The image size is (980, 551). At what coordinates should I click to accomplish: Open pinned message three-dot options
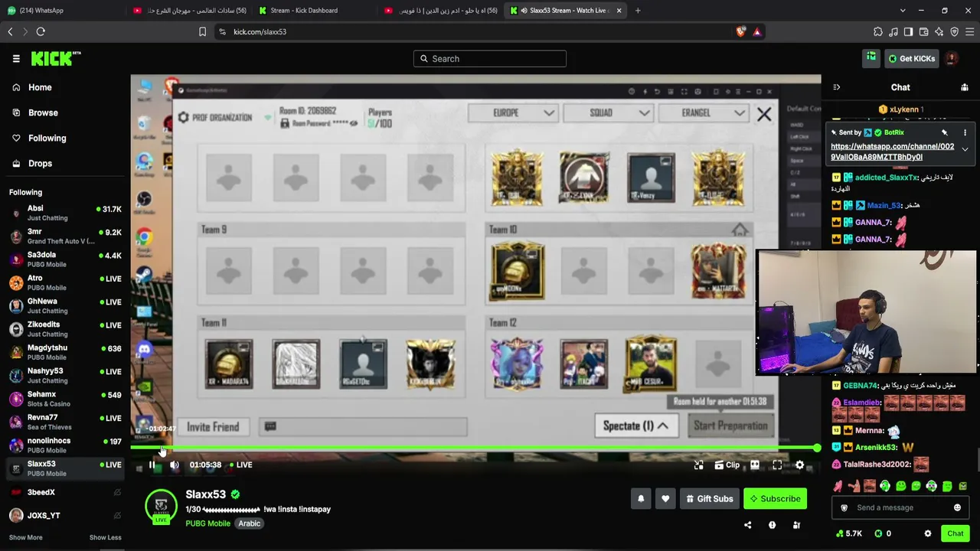pos(965,132)
